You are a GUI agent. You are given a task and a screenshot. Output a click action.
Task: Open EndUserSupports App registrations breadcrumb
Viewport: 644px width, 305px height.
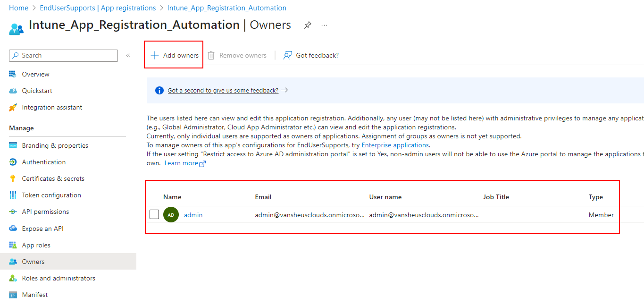(98, 8)
